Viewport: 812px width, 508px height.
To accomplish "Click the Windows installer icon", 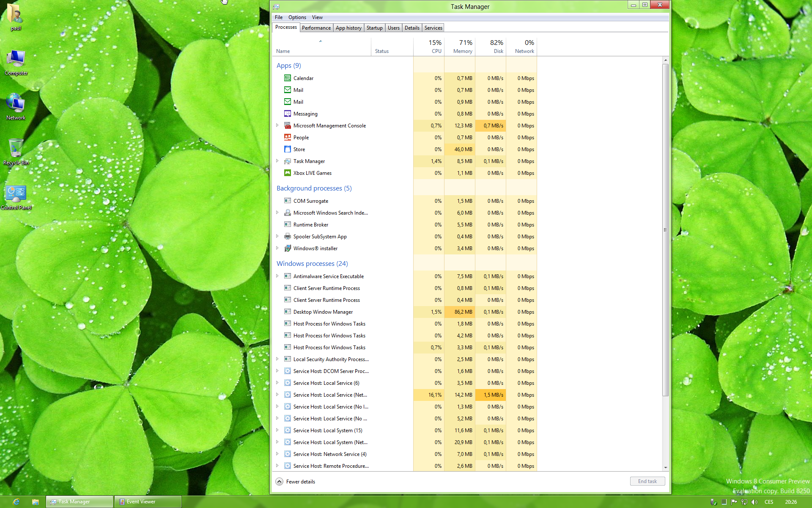I will pos(288,248).
